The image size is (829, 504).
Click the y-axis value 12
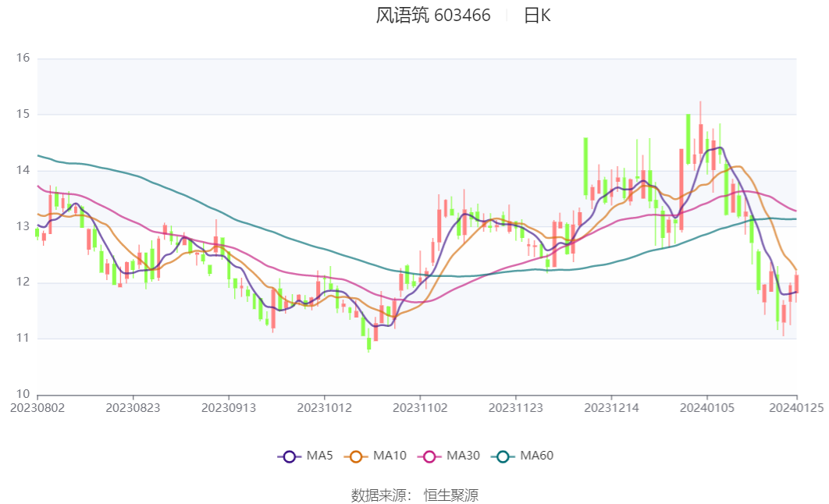tap(23, 282)
